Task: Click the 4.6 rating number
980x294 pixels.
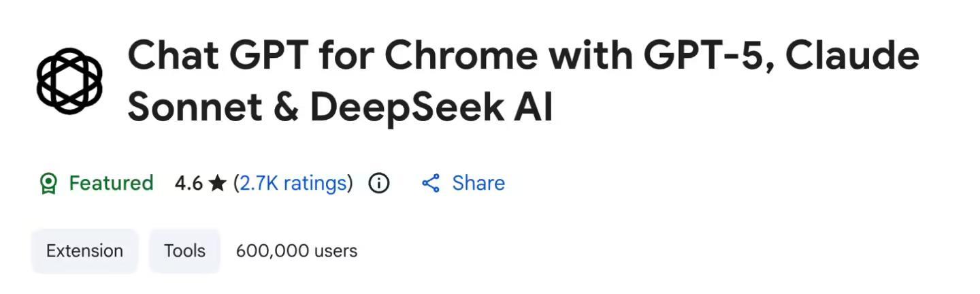Action: tap(189, 183)
